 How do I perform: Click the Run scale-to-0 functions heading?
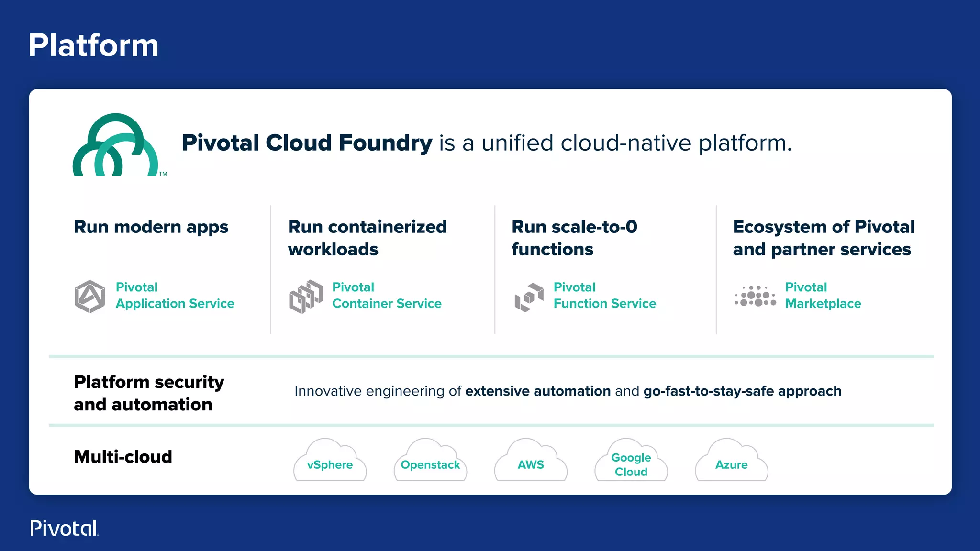[x=574, y=238]
